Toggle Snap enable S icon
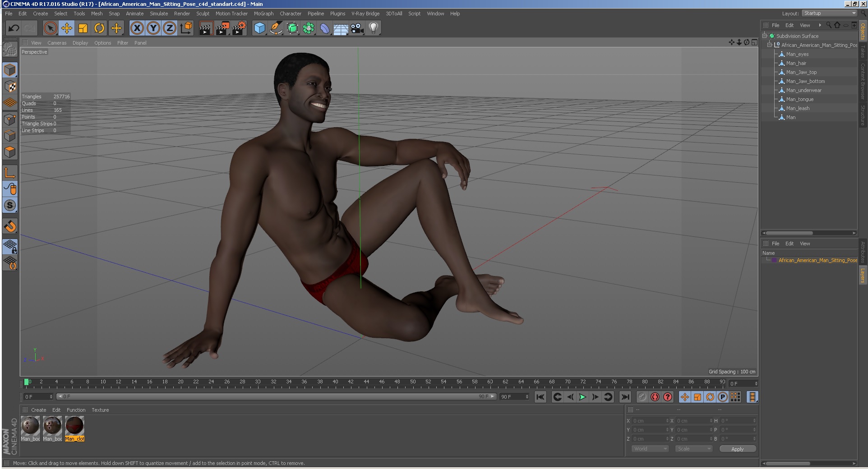Viewport: 868px width, 469px height. coord(10,205)
